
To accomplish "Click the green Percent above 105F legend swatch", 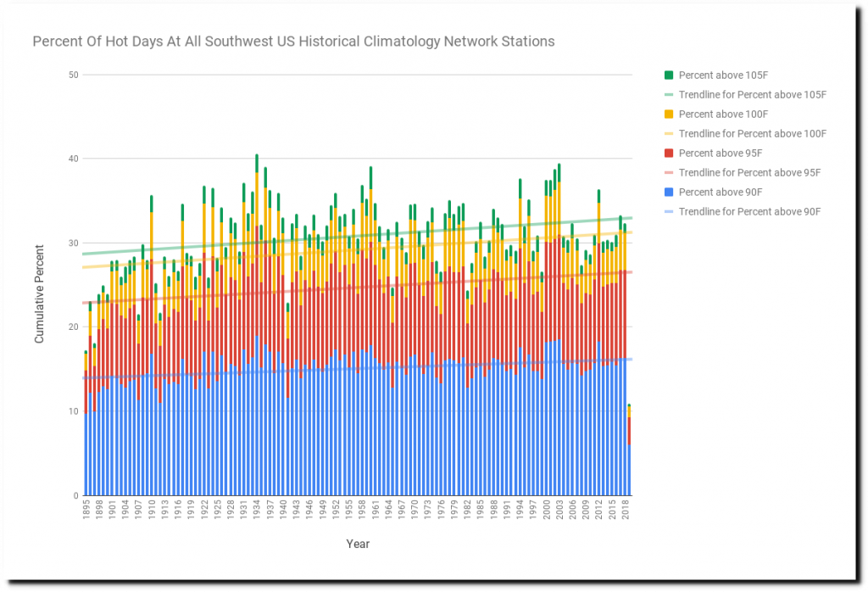I will point(668,75).
